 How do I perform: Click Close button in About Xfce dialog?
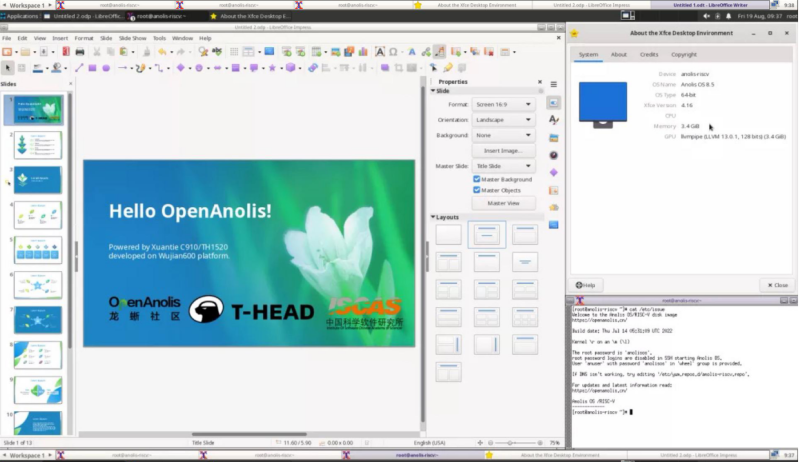point(778,285)
